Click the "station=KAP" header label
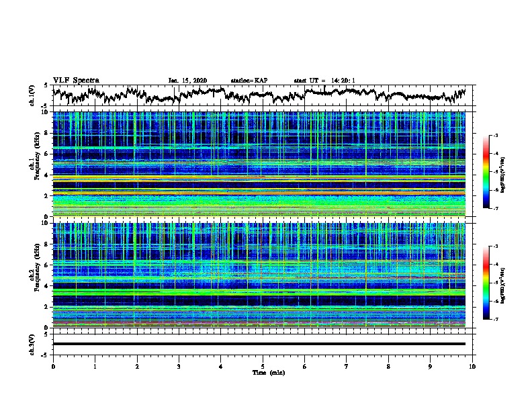Screen dimensions: 532x411 249,81
